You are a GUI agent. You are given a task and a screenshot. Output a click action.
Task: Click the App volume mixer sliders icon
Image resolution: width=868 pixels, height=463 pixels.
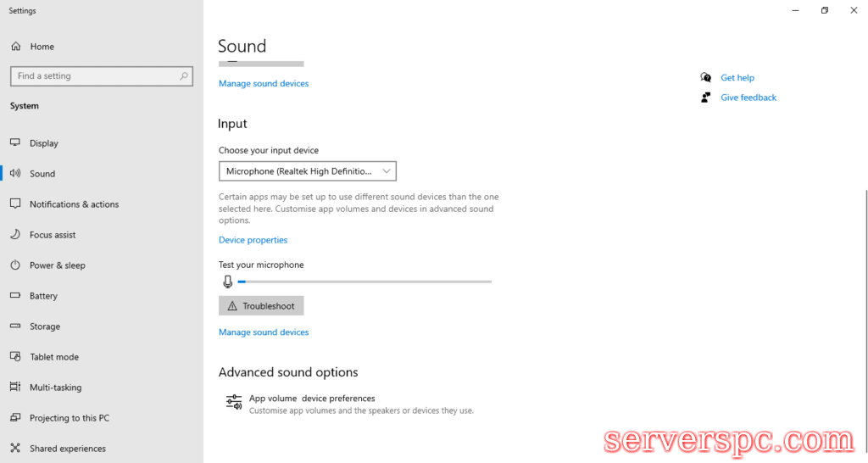coord(234,402)
